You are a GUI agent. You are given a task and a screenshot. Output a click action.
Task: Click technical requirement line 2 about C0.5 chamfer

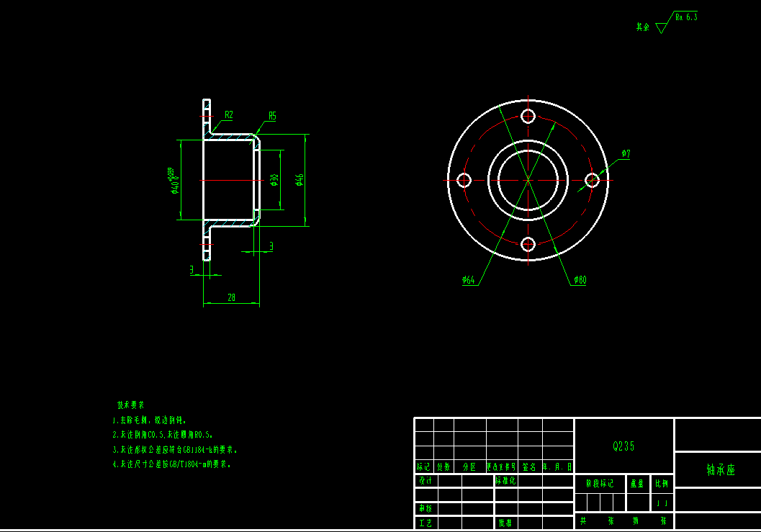(x=162, y=434)
